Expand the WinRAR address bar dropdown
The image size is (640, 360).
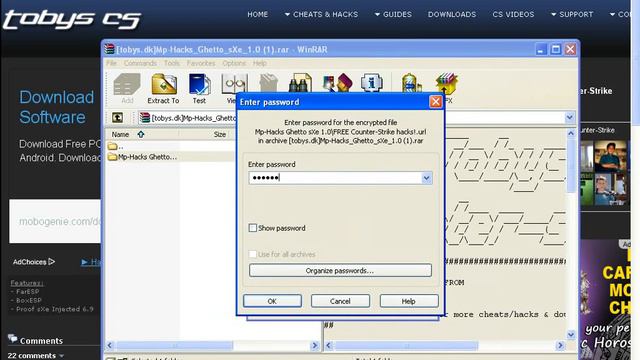[570, 118]
